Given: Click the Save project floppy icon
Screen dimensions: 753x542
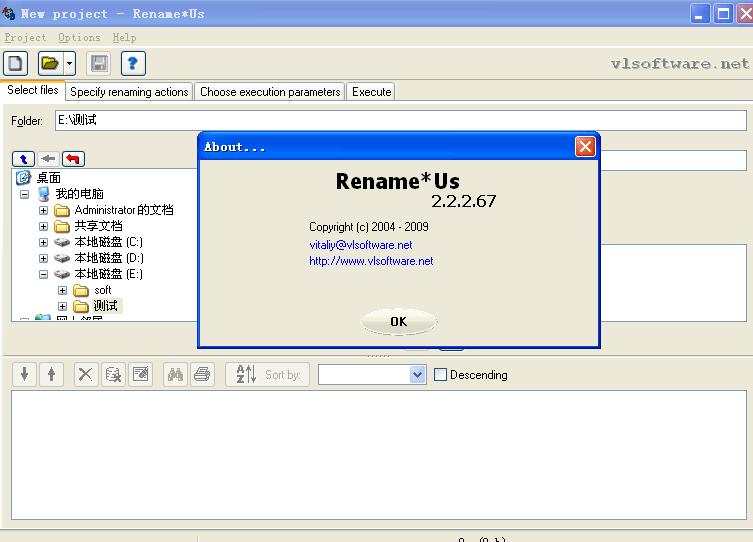Looking at the screenshot, I should [x=99, y=63].
